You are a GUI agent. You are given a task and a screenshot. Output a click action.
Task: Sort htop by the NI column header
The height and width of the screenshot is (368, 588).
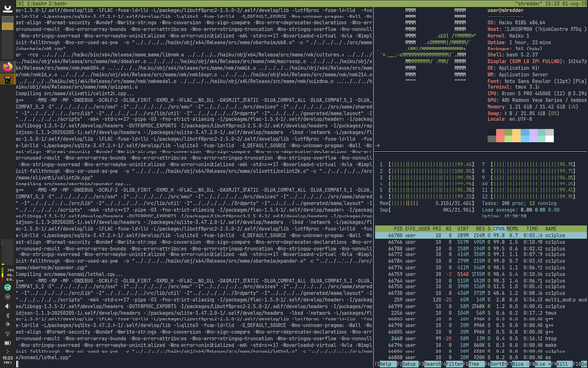[x=448, y=229]
